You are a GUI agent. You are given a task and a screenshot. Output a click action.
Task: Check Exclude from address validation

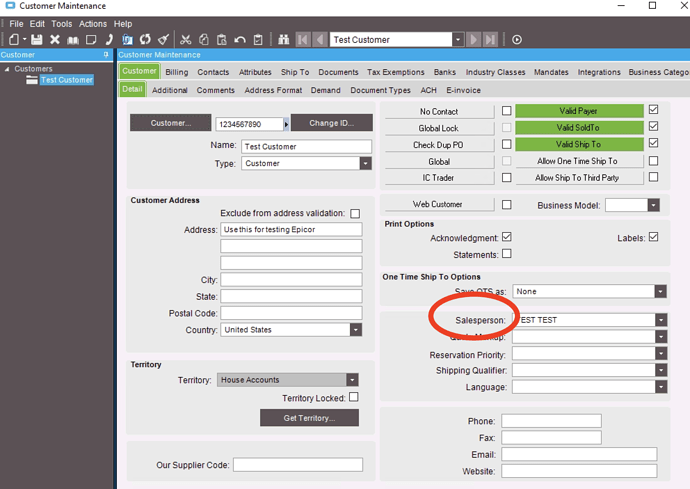(355, 213)
